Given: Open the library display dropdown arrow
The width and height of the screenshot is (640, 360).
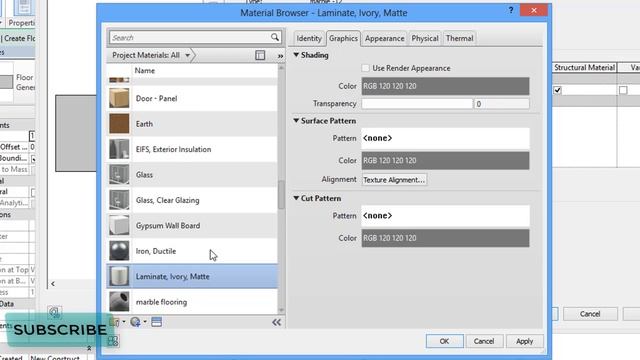Looking at the screenshot, I should pyautogui.click(x=124, y=322).
